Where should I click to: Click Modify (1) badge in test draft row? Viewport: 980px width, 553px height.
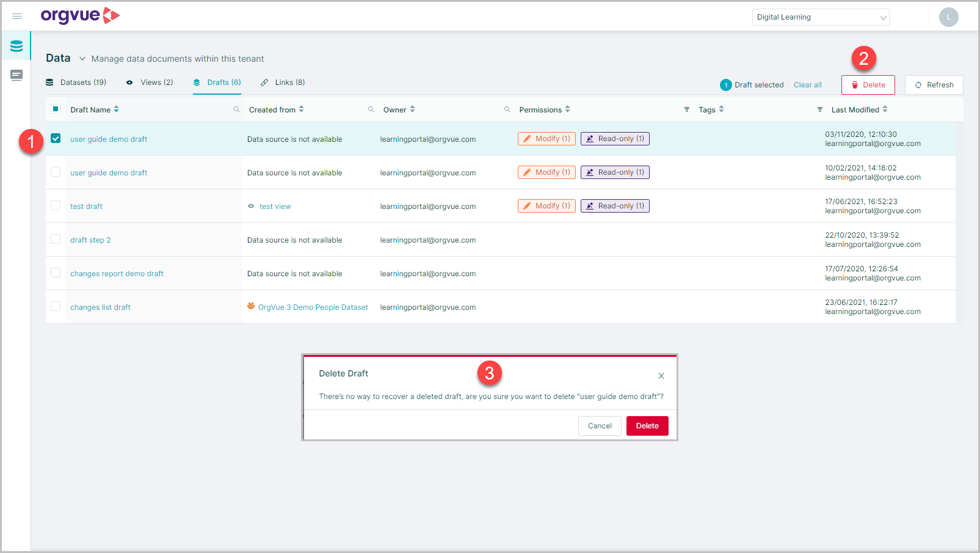[x=546, y=206]
